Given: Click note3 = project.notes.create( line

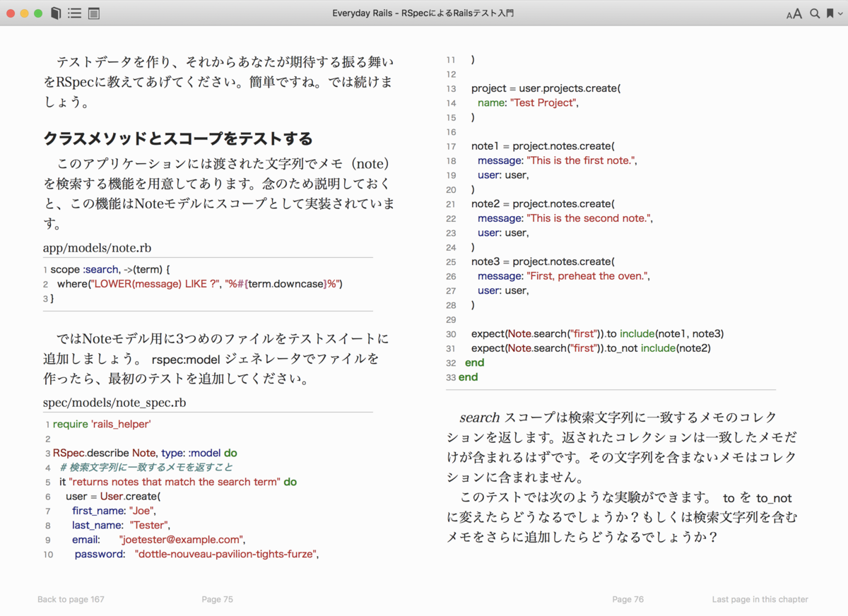Looking at the screenshot, I should coord(543,261).
